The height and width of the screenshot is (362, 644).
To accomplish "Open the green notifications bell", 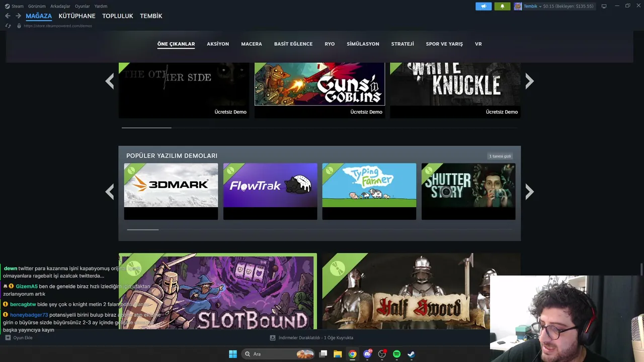I will [502, 6].
